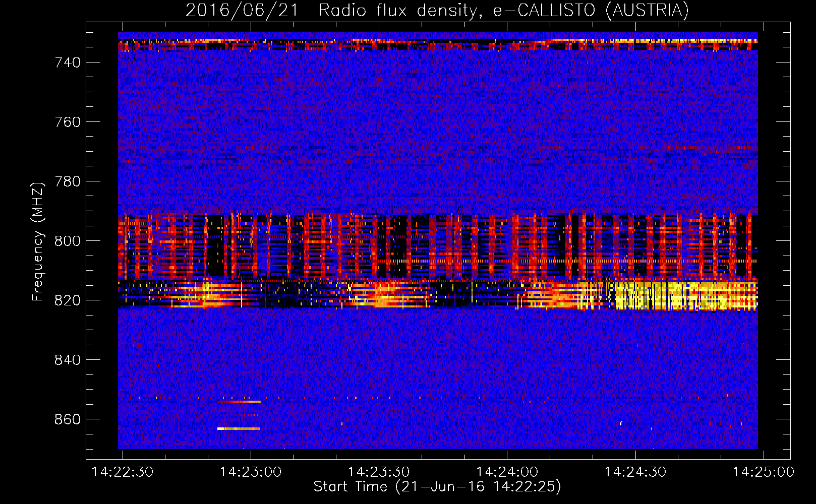
Task: Click the 840 frequency tick label
Action: (x=68, y=360)
